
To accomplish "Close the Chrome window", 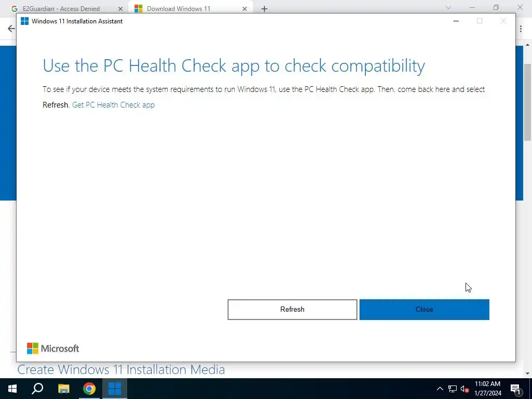I will 520,7.
